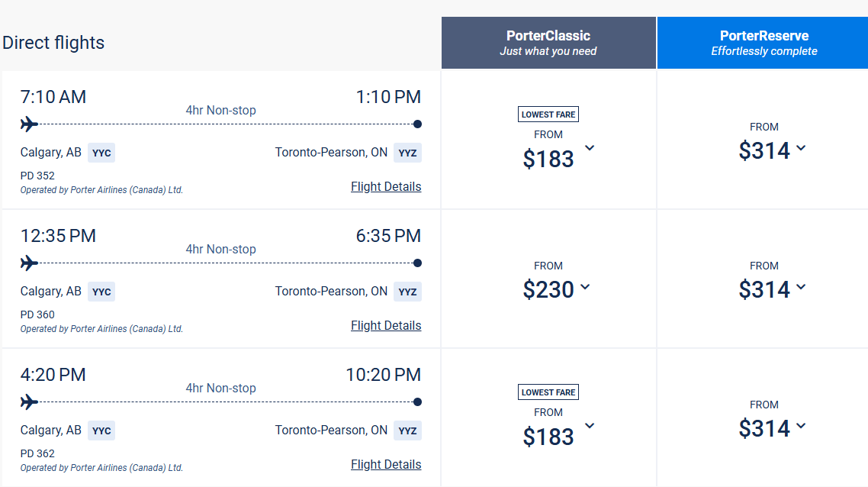Expand $230 PorterClassic fare for PD 360
Image resolution: width=868 pixels, height=487 pixels.
pos(585,287)
